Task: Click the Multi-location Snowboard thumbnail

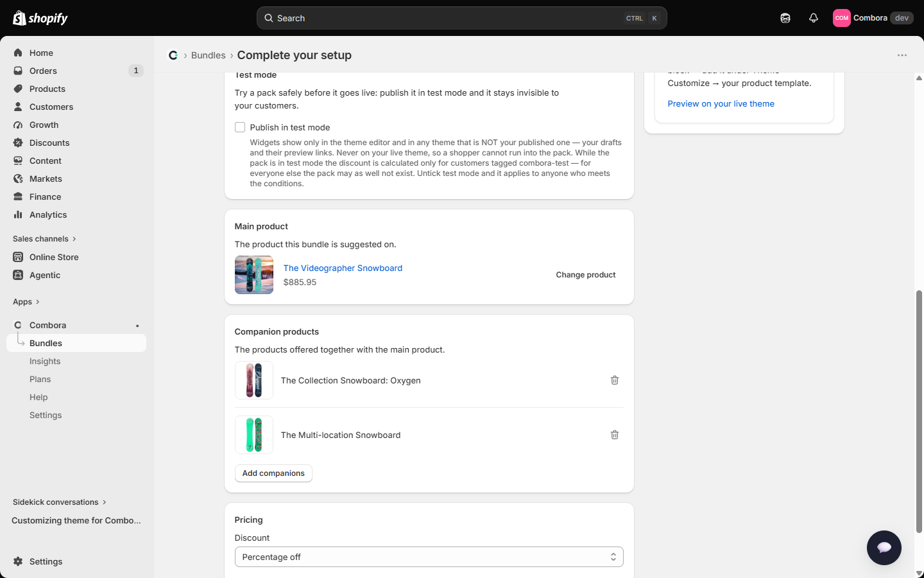Action: click(x=254, y=435)
